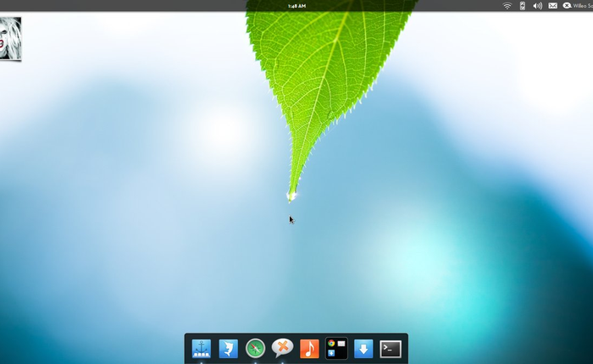Click the 1:48 AM clock
This screenshot has height=364, width=593.
pos(296,6)
